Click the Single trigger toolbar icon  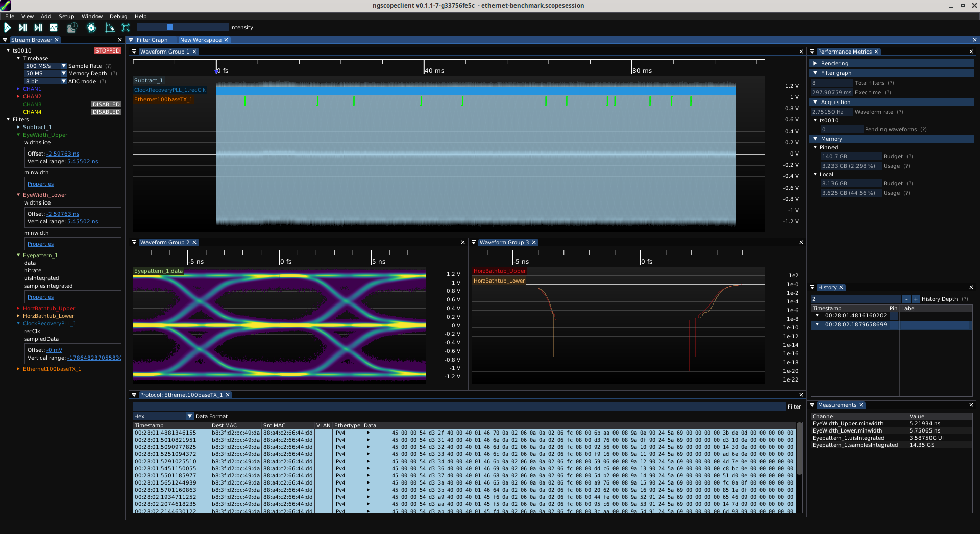[x=23, y=28]
